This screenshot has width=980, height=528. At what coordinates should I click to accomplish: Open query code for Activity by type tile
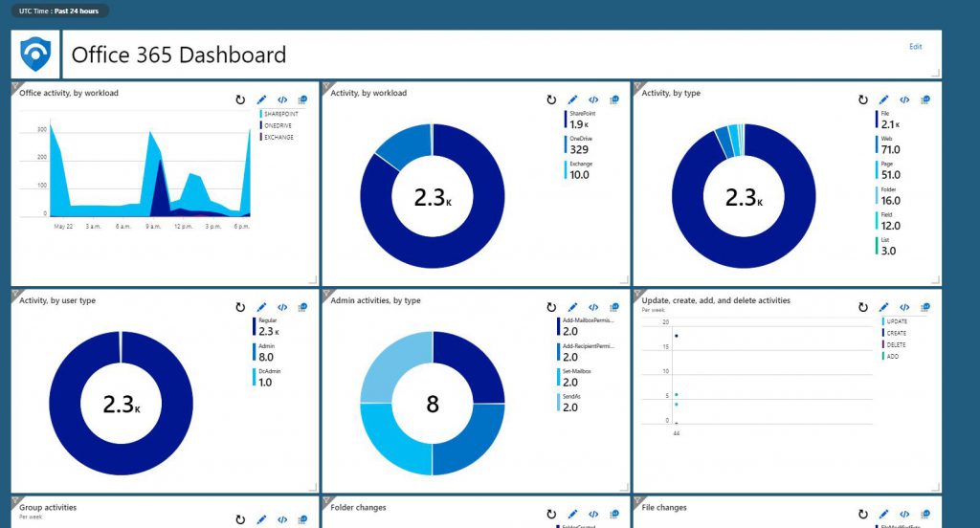904,99
